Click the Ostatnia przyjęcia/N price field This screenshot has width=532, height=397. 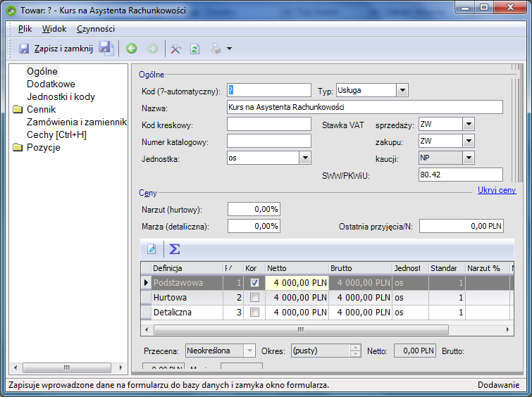(x=462, y=226)
